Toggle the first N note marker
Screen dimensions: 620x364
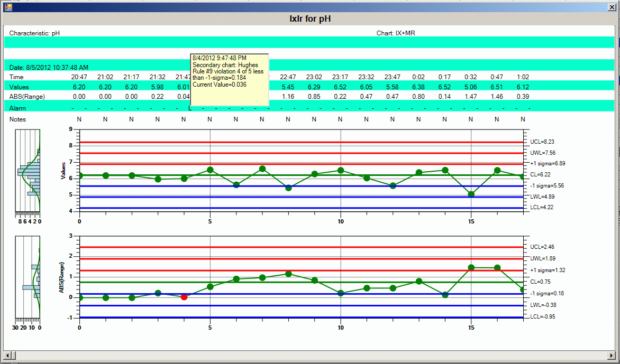point(79,119)
